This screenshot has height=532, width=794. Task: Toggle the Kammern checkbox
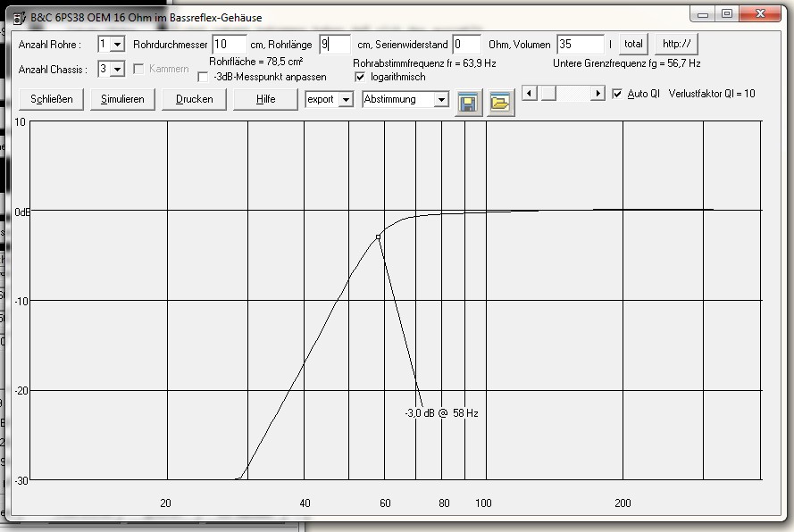tap(138, 69)
